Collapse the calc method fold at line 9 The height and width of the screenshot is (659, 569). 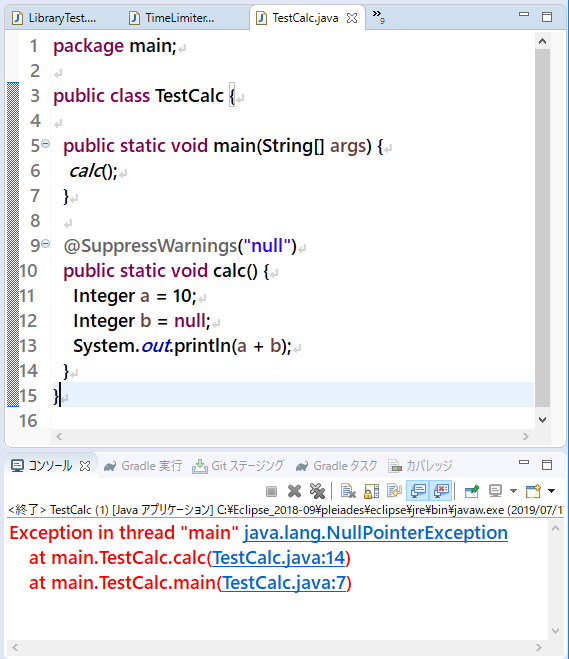[x=45, y=243]
